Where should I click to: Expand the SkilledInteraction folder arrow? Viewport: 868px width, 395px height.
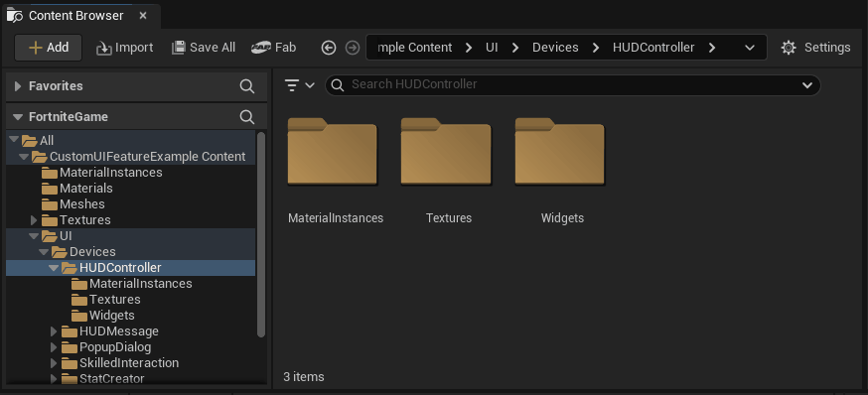(54, 363)
